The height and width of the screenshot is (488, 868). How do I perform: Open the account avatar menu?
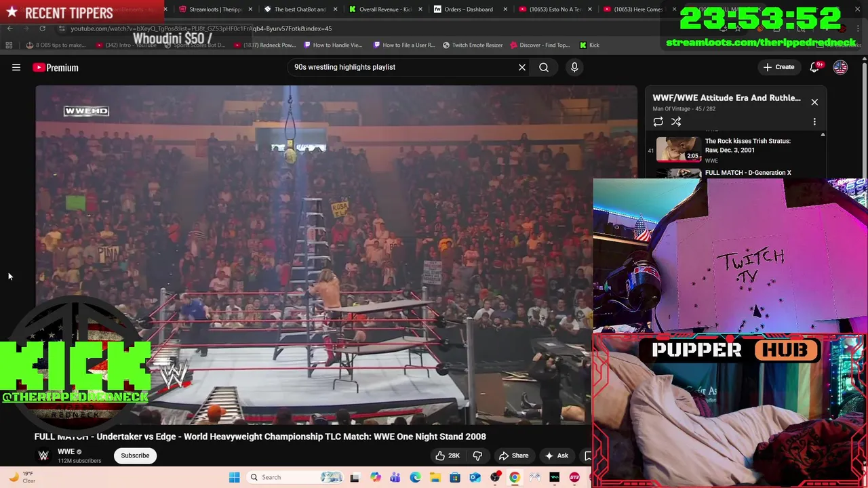coord(840,67)
